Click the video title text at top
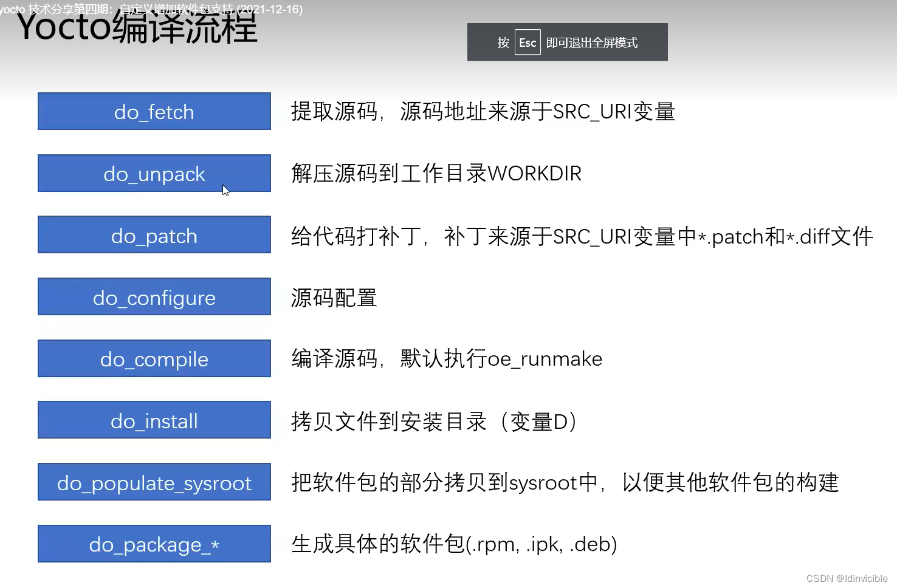Screen dimensions: 897x588 point(152,9)
